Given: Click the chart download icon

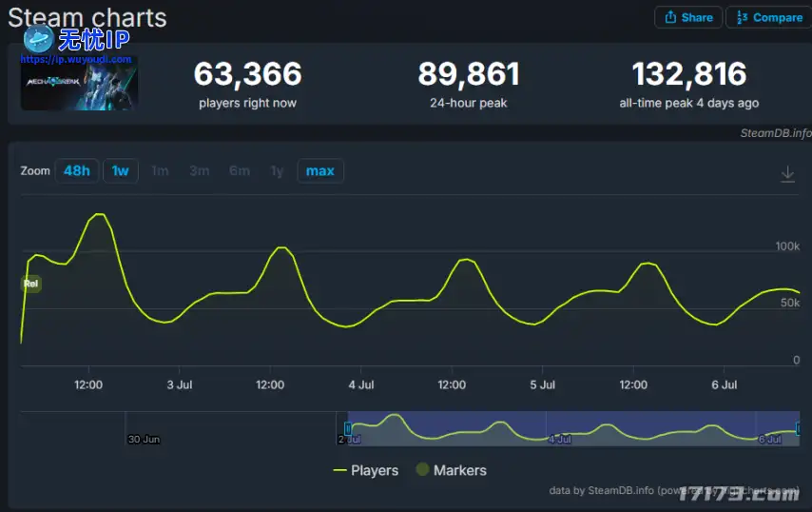Looking at the screenshot, I should 787,174.
